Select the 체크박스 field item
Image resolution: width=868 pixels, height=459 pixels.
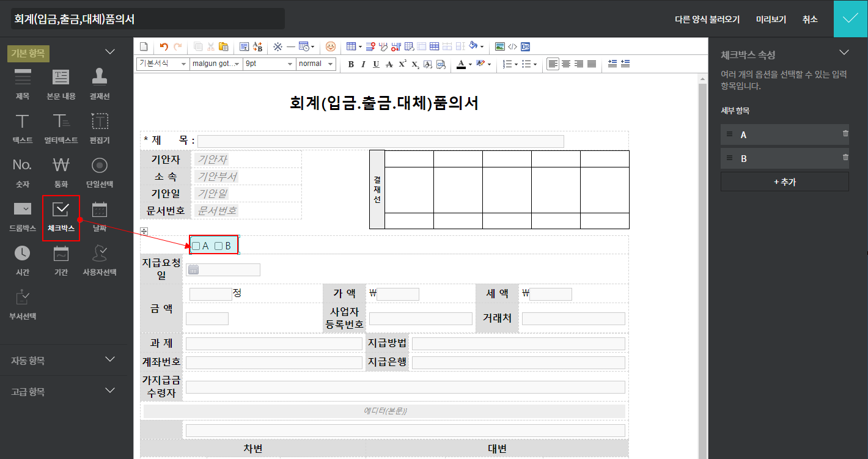coord(61,216)
